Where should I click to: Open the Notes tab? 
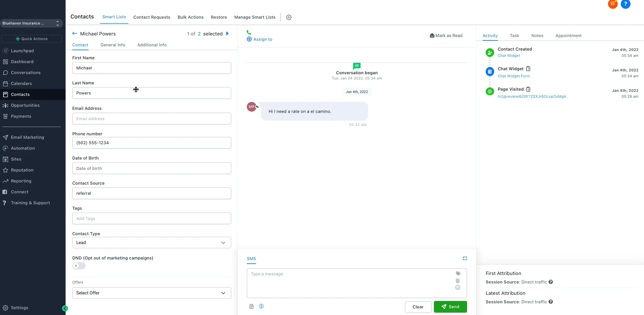537,36
